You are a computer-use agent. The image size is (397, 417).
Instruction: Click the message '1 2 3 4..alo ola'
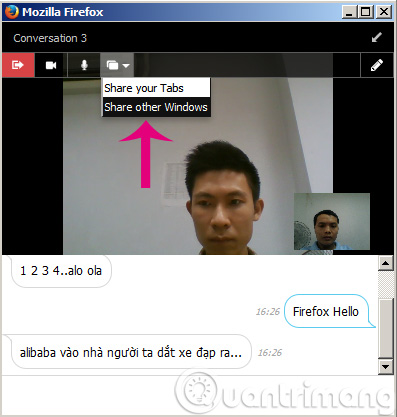click(61, 271)
